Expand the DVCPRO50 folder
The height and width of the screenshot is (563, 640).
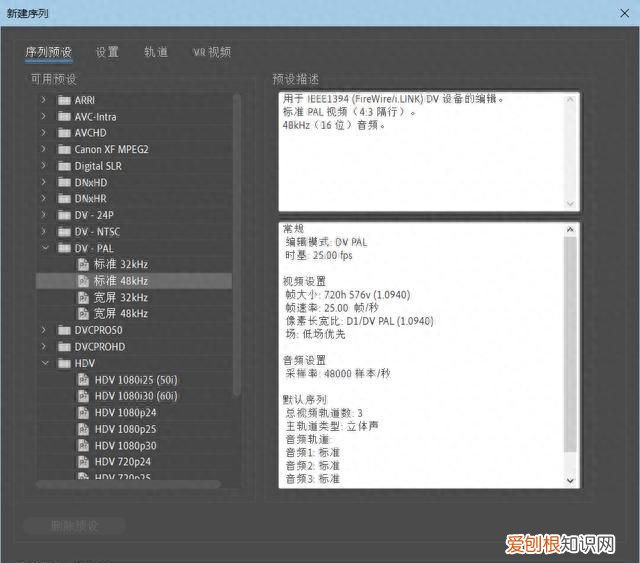click(44, 329)
